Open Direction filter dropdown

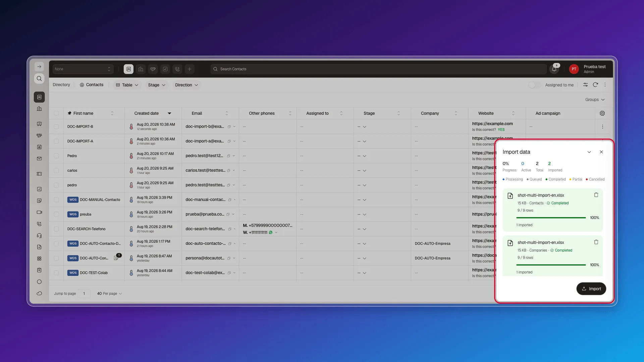pos(186,85)
